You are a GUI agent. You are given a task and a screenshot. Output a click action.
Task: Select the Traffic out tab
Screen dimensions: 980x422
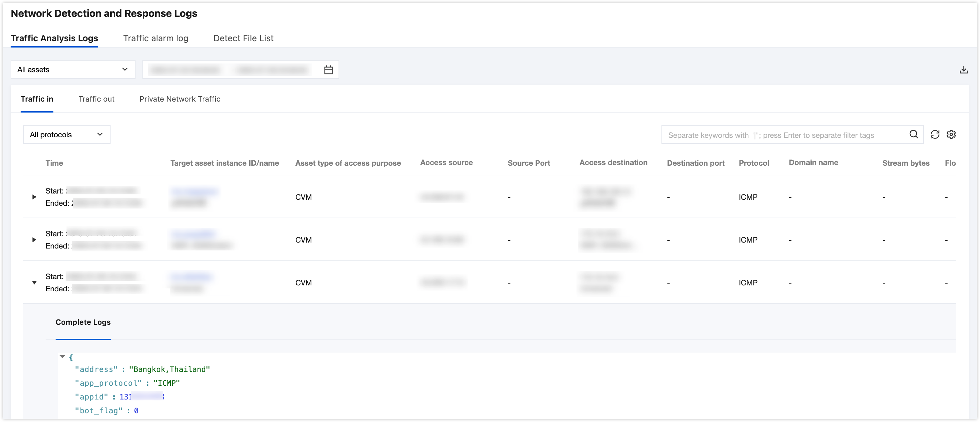(96, 99)
